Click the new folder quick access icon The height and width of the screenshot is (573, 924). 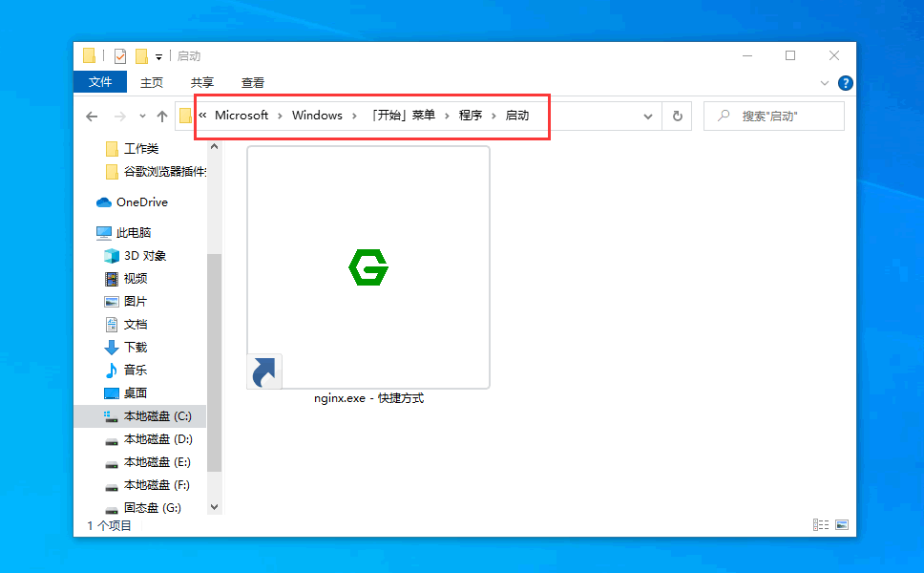pyautogui.click(x=141, y=56)
